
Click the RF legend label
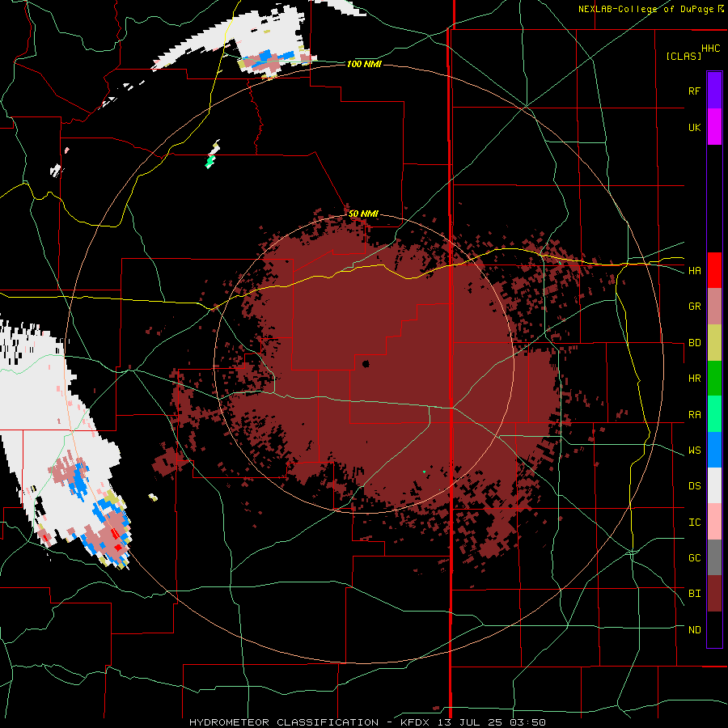point(695,91)
